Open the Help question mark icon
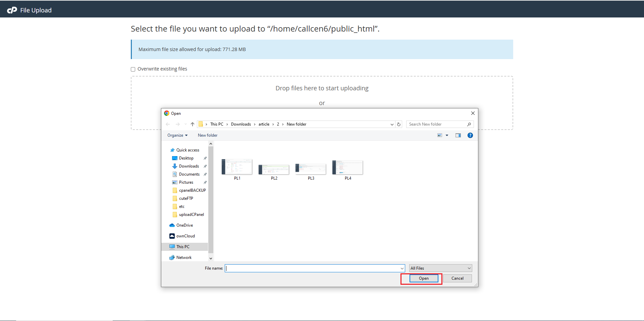 click(x=470, y=135)
